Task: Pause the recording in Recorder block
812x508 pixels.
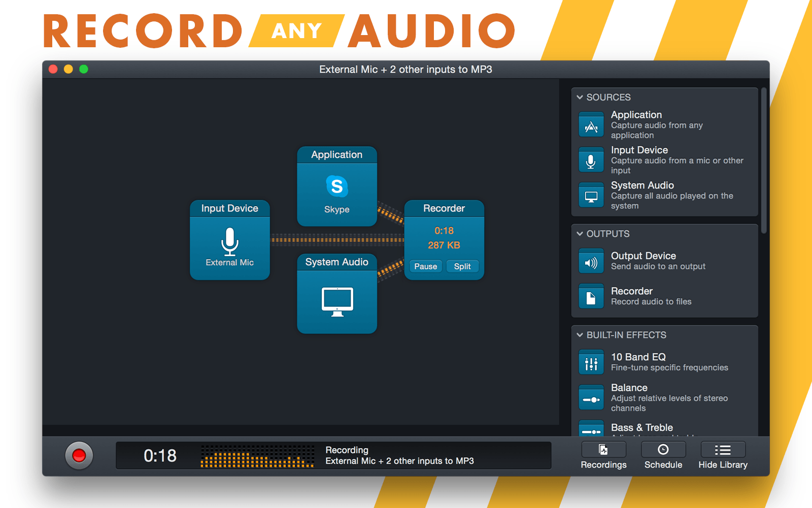Action: [425, 266]
